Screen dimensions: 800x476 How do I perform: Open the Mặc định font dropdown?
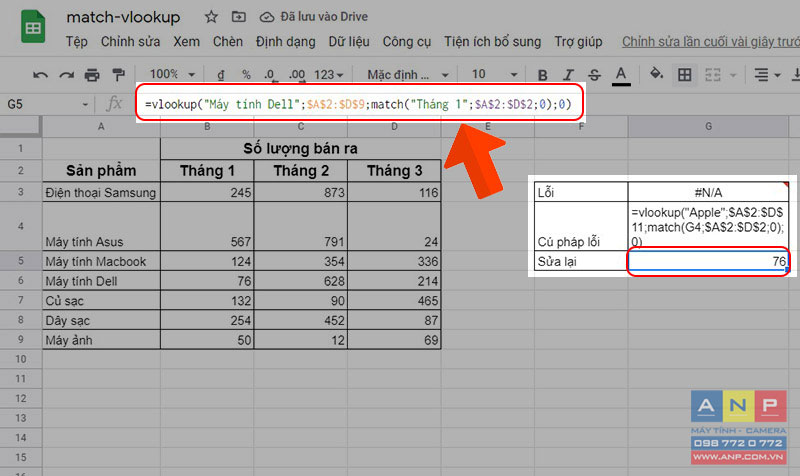[408, 75]
